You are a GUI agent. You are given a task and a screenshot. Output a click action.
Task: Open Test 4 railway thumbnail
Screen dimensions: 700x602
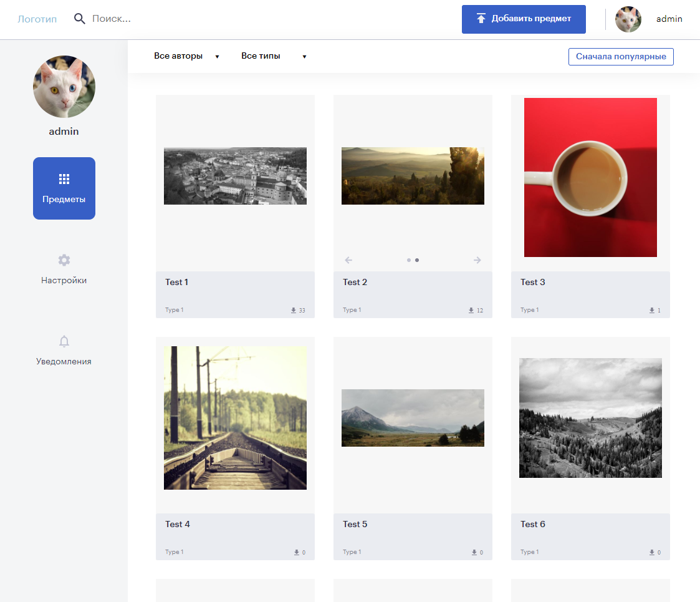coord(235,418)
